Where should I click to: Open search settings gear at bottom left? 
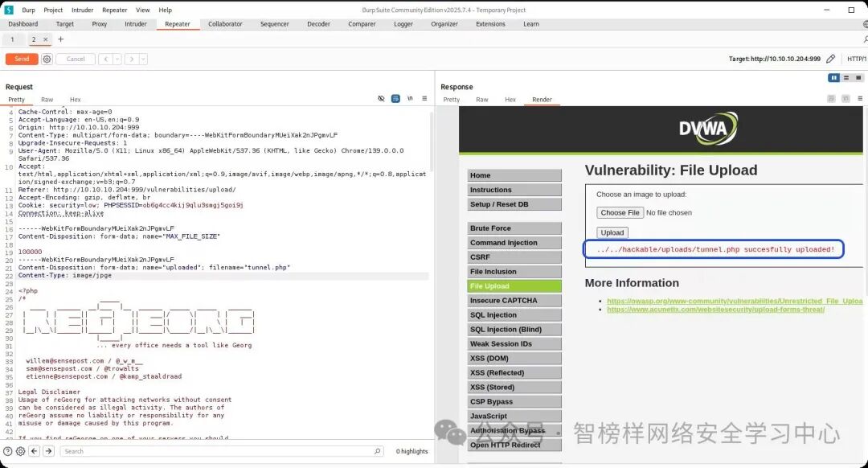20,451
